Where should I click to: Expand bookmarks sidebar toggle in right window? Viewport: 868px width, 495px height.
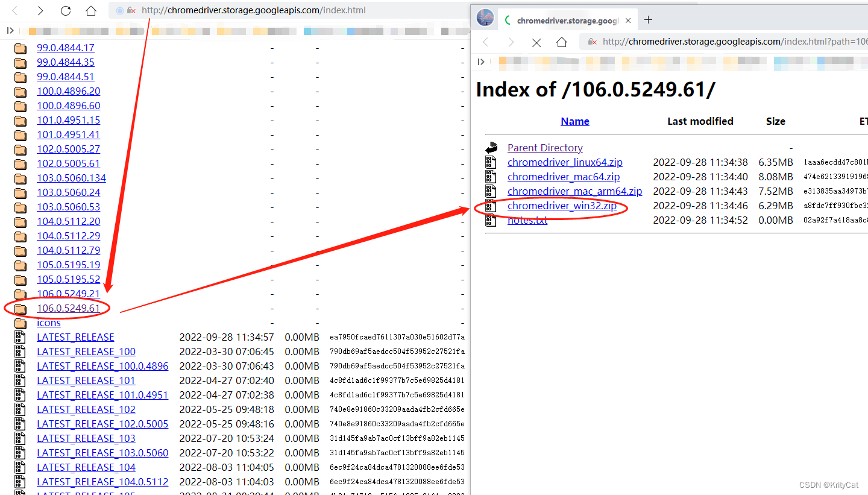(x=481, y=61)
